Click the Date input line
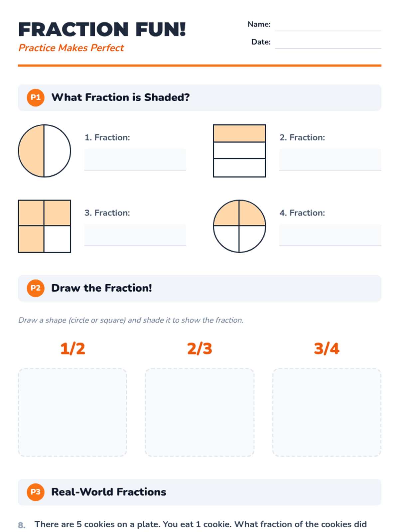This screenshot has height=532, width=399. (328, 43)
